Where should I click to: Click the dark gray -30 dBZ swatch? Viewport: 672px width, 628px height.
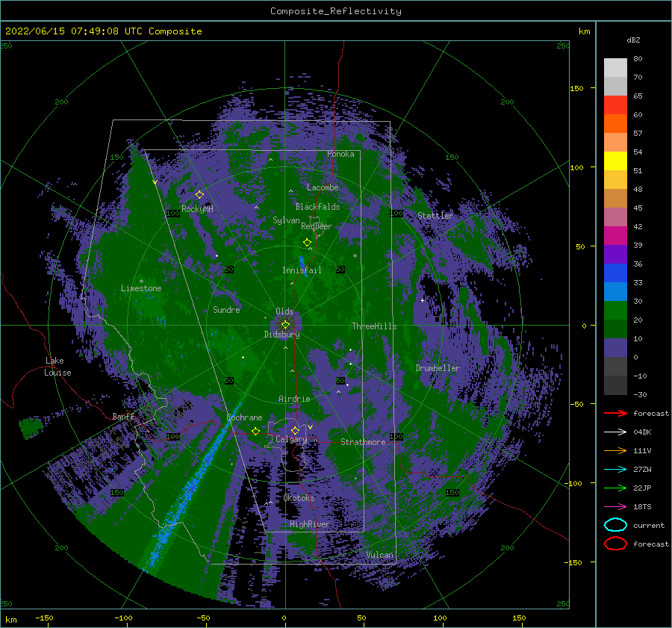pyautogui.click(x=615, y=385)
